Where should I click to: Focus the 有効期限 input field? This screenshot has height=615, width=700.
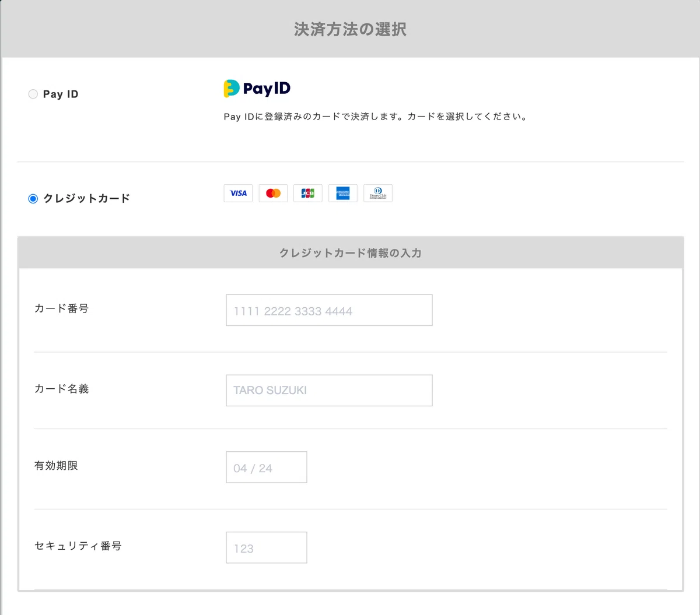(267, 467)
